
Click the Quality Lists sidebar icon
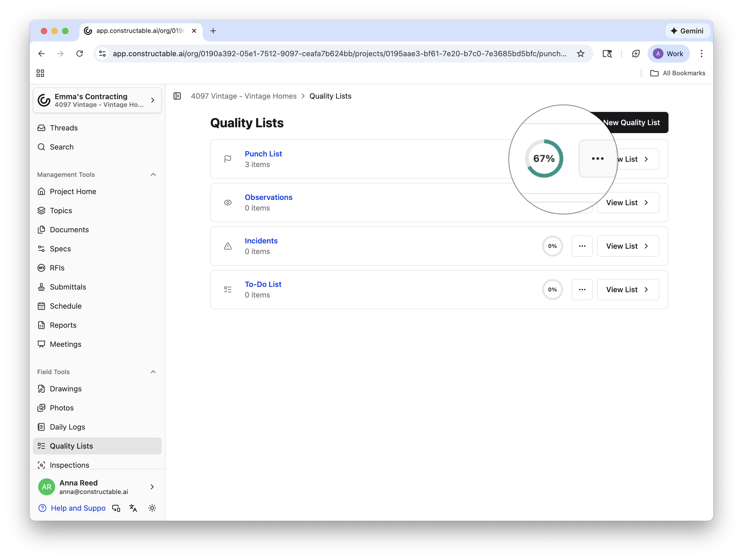pos(41,446)
